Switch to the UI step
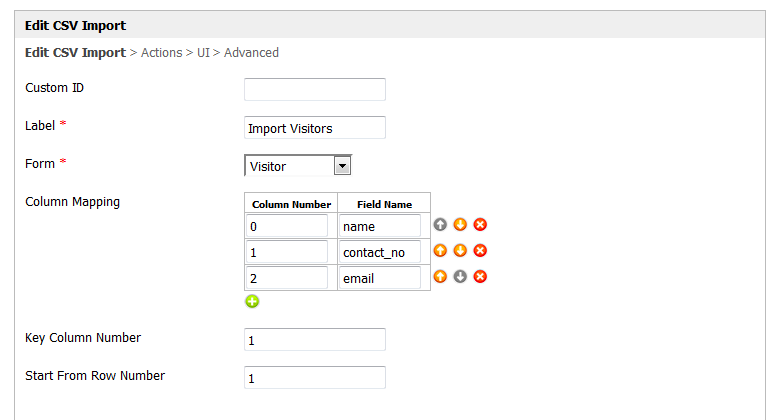The height and width of the screenshot is (420, 772). click(x=203, y=52)
